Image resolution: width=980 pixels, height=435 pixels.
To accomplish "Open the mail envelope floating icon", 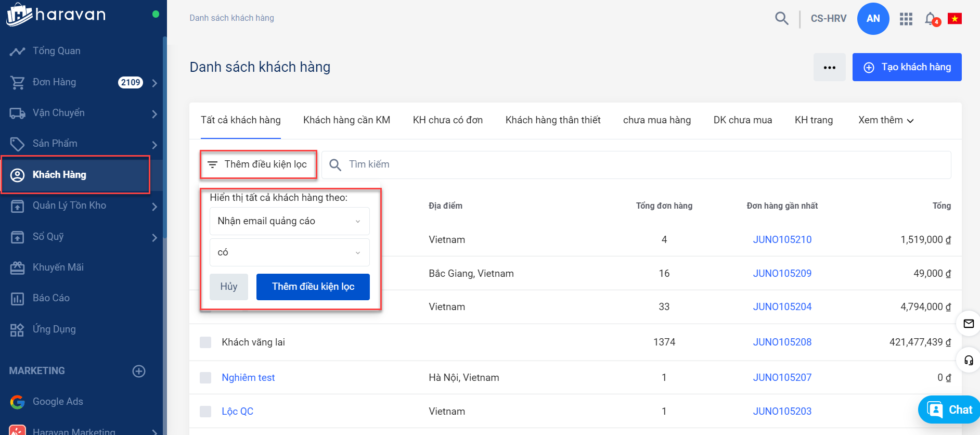I will (969, 324).
